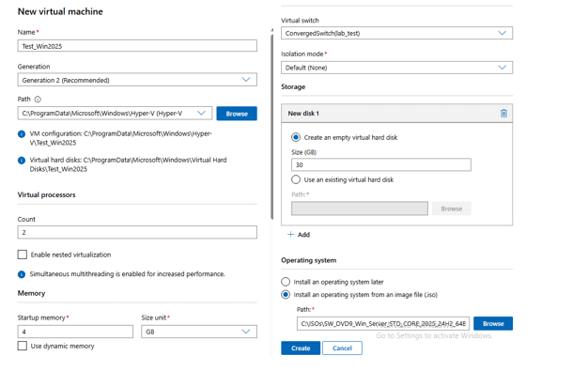
Task: Click the Create button
Action: (x=301, y=348)
